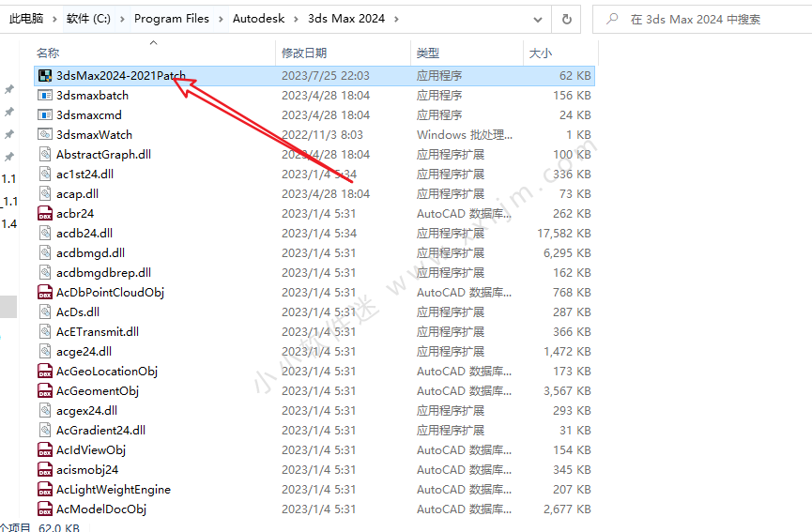Viewport: 812px width, 532px height.
Task: Click the 2,677 KB size cell
Action: coord(567,509)
